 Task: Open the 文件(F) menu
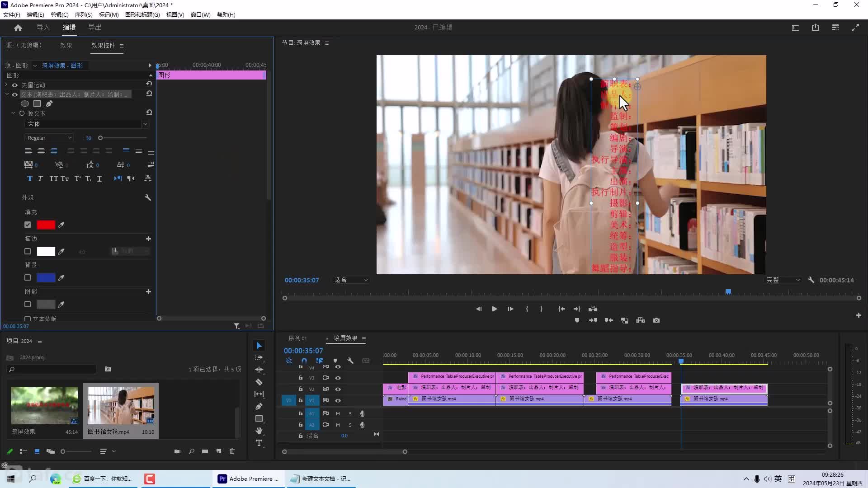click(12, 15)
